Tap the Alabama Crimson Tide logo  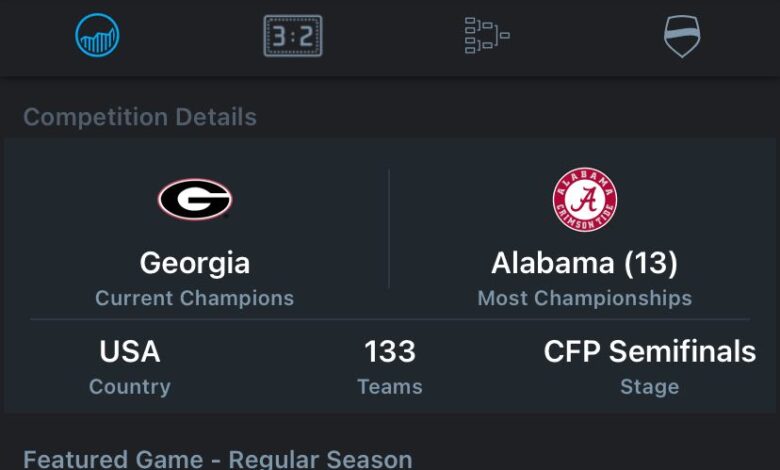pos(585,199)
